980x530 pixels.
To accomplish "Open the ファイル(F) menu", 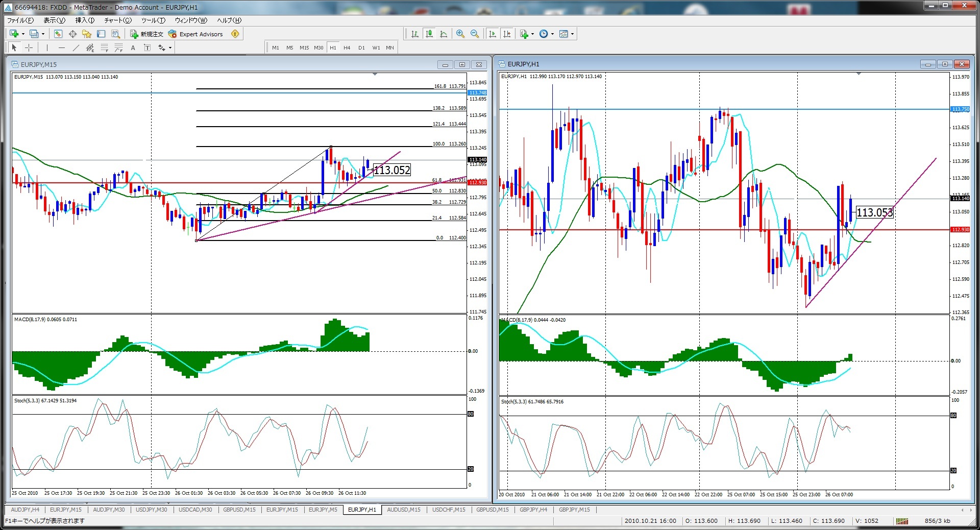I will 20,20.
